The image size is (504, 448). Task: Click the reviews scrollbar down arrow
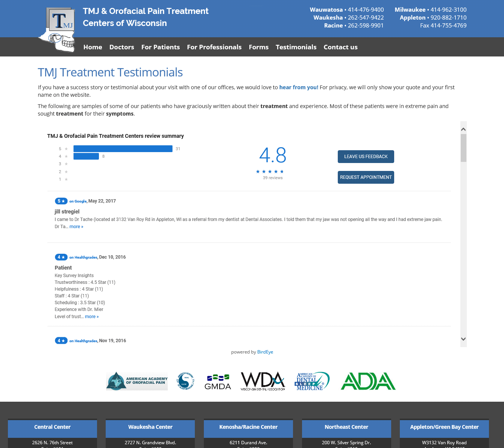tap(463, 339)
